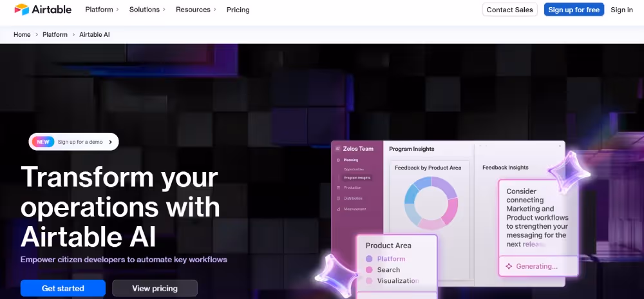
Task: Click the NEW gradient badge
Action: (x=43, y=142)
